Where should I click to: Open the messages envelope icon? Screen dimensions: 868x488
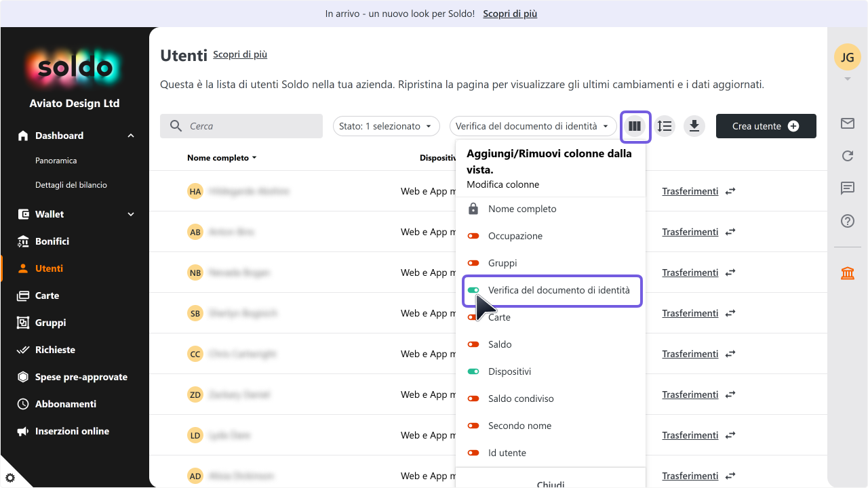coord(848,123)
